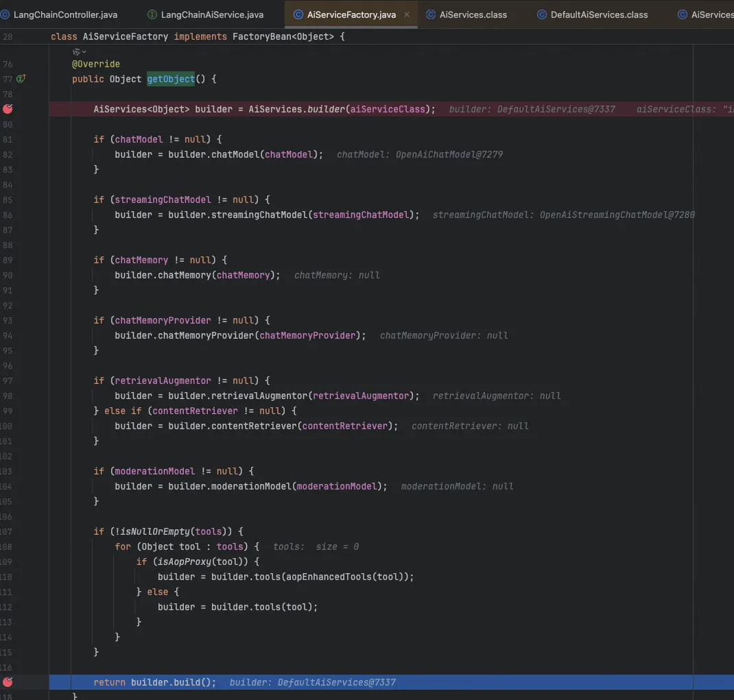Click the getObject method name
Viewport: 734px width, 700px height.
click(x=171, y=79)
